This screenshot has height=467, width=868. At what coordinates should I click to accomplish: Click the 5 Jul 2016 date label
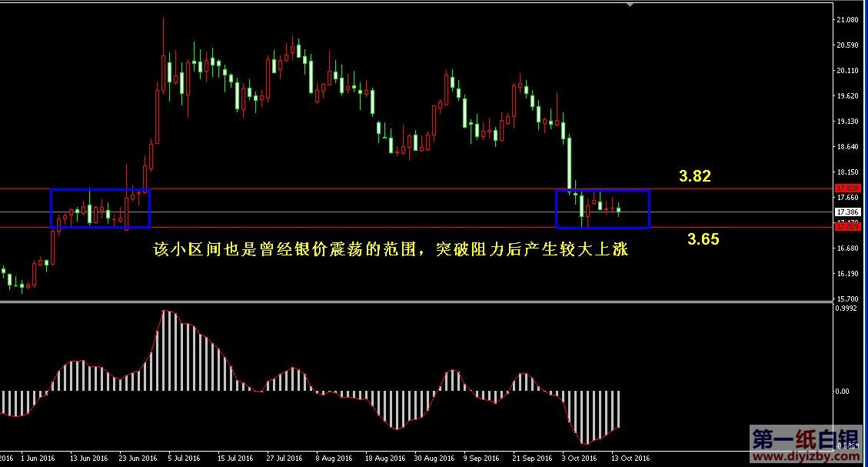[x=185, y=458]
